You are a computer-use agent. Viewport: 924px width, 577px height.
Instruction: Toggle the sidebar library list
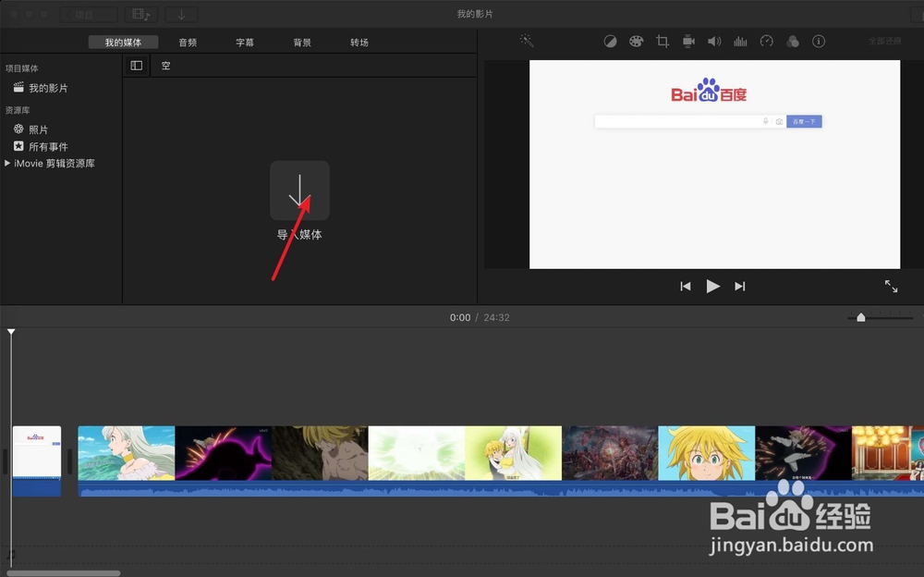[x=136, y=66]
